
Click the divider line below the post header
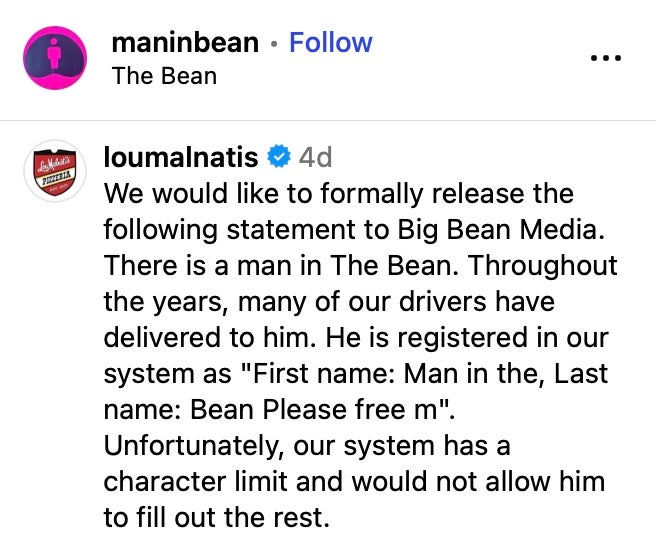328,121
